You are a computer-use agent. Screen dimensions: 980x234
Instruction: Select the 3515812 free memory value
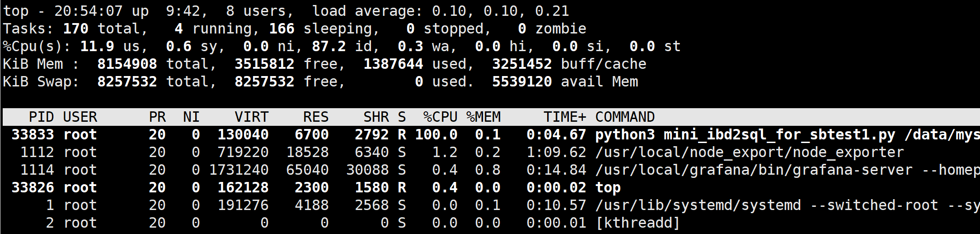coord(264,64)
